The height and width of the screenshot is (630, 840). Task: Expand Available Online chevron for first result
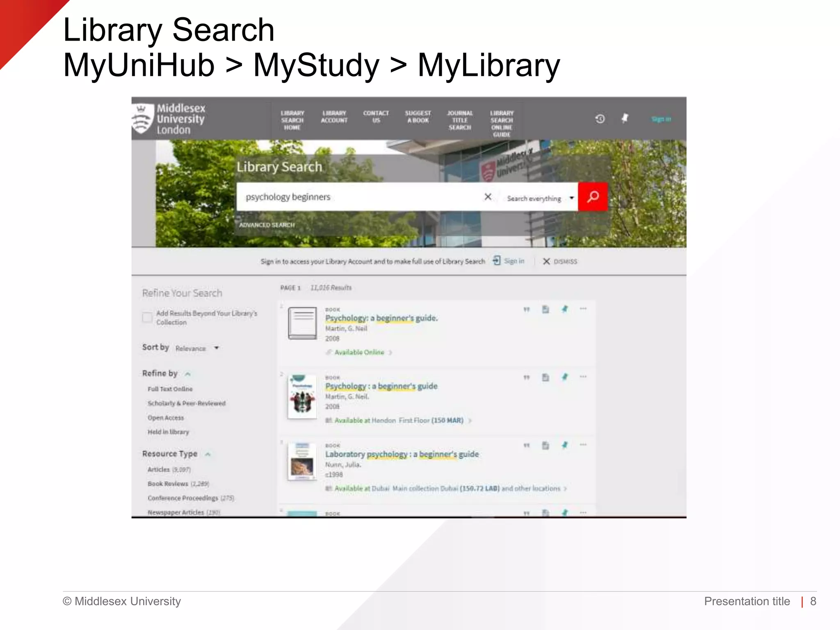(x=390, y=352)
